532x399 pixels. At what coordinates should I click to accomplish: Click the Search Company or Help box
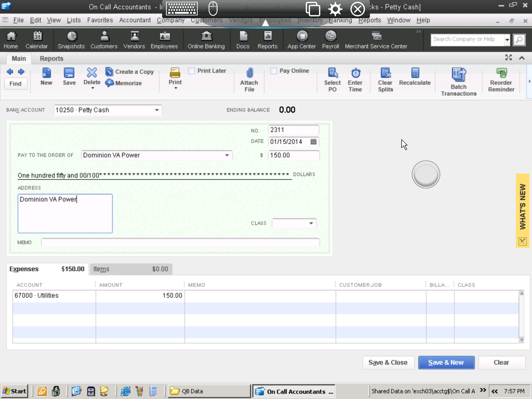coord(467,39)
